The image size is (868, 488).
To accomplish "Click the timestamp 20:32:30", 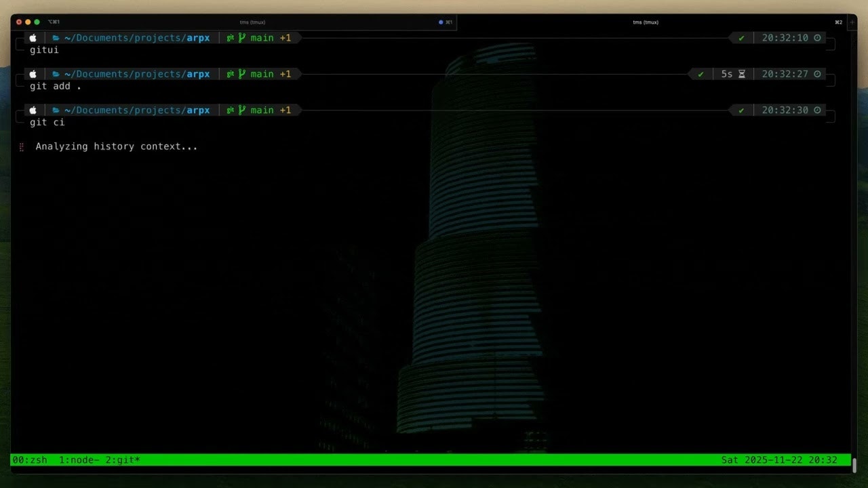I will point(785,110).
